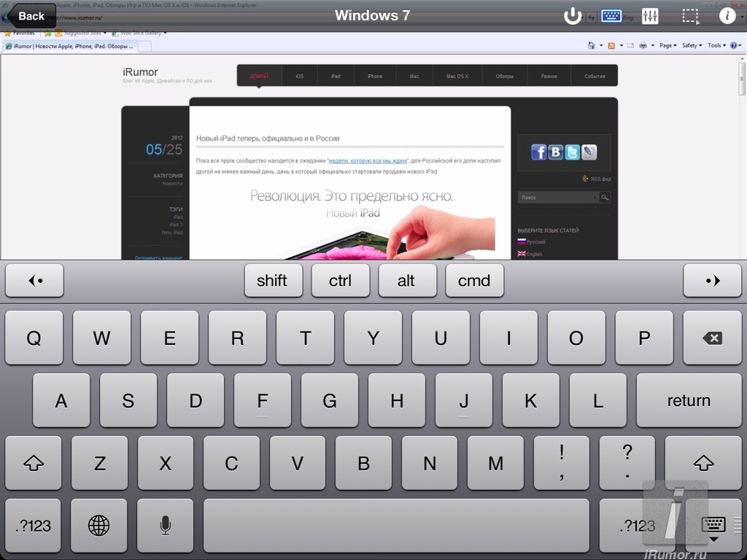This screenshot has width=747, height=560.
Task: Click the Internet Explorer home icon
Action: [x=591, y=45]
